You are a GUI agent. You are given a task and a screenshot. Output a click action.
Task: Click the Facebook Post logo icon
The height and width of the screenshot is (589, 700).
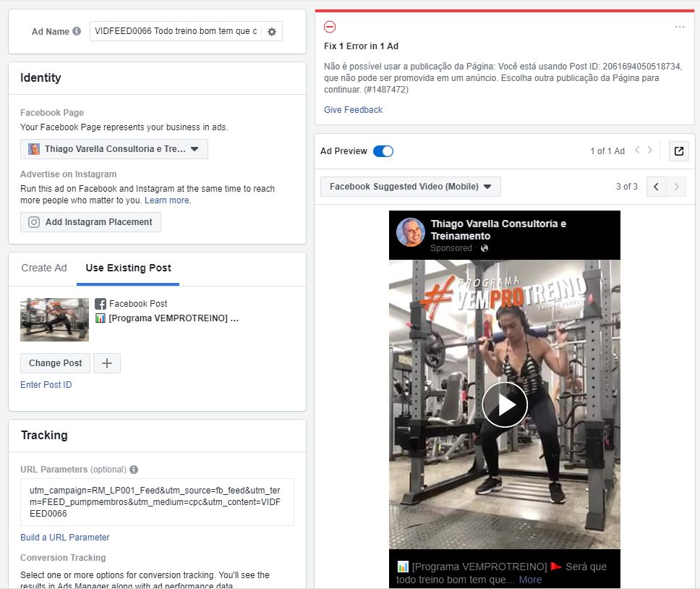[101, 304]
